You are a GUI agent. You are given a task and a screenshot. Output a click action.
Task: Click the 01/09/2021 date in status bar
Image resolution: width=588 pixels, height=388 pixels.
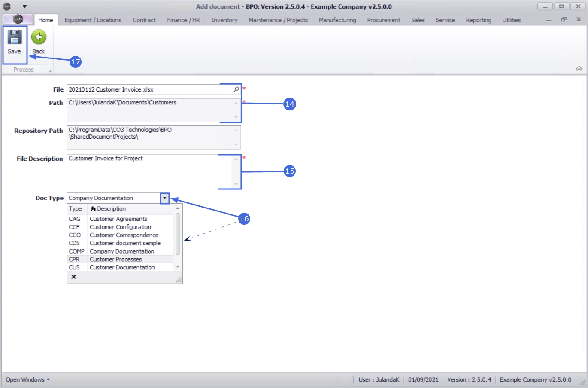tap(423, 380)
